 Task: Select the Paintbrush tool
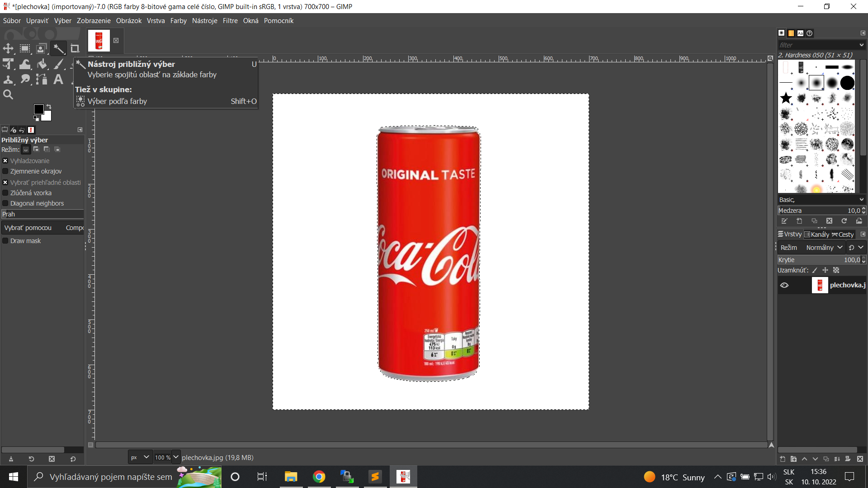point(58,65)
